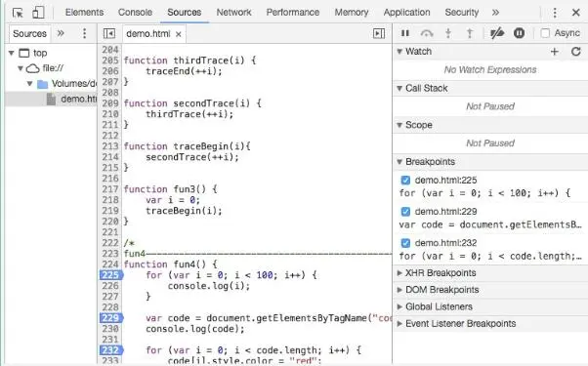Expand the Global Listeners section

399,306
